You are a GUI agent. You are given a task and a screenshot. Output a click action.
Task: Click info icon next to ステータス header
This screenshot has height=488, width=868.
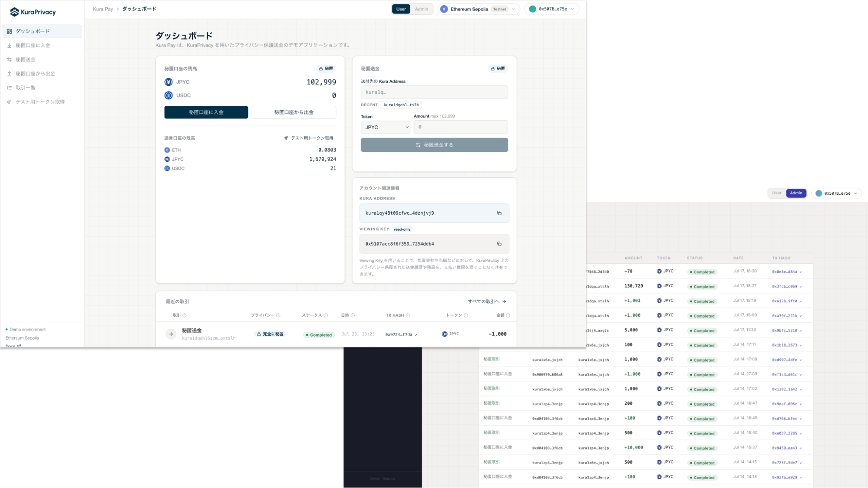click(x=326, y=315)
